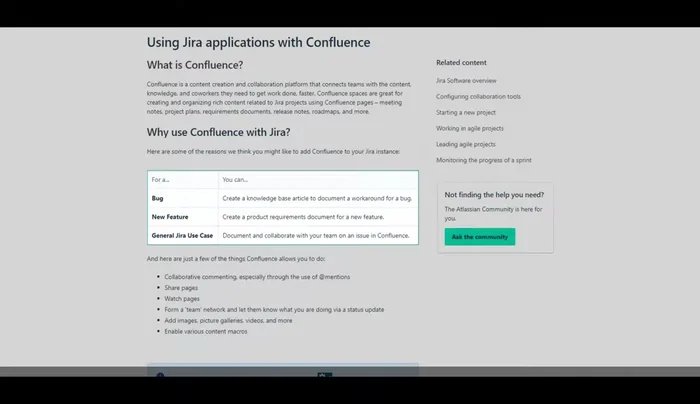This screenshot has height=404, width=700.
Task: Click the product requirements document description cell
Action: pyautogui.click(x=318, y=217)
